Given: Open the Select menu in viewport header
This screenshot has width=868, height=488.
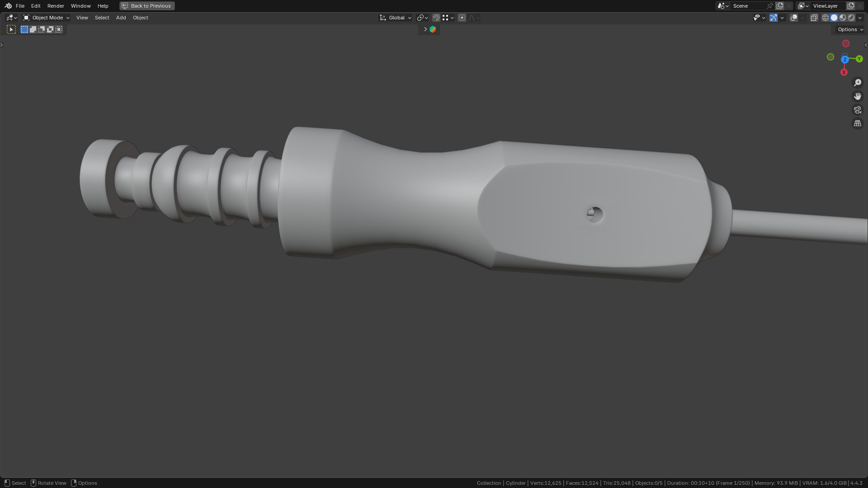Looking at the screenshot, I should [102, 18].
